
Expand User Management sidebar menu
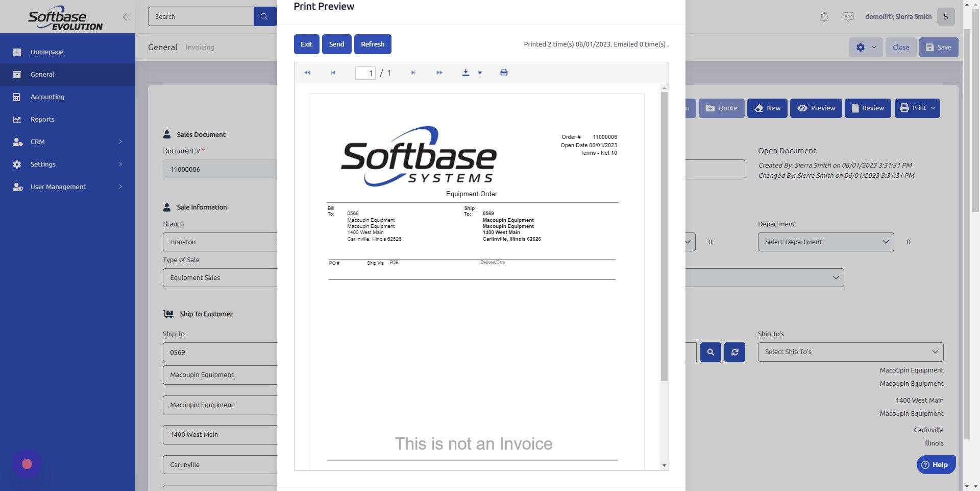tap(67, 186)
